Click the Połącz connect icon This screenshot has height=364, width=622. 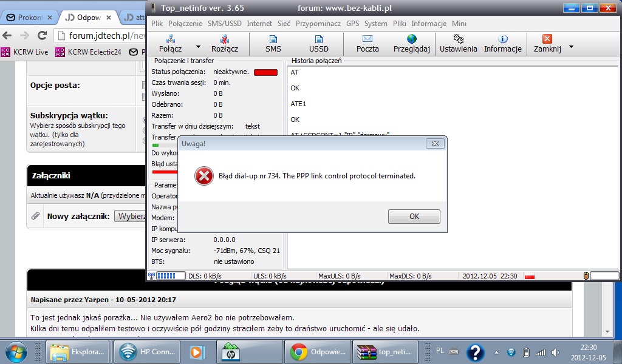click(x=170, y=39)
